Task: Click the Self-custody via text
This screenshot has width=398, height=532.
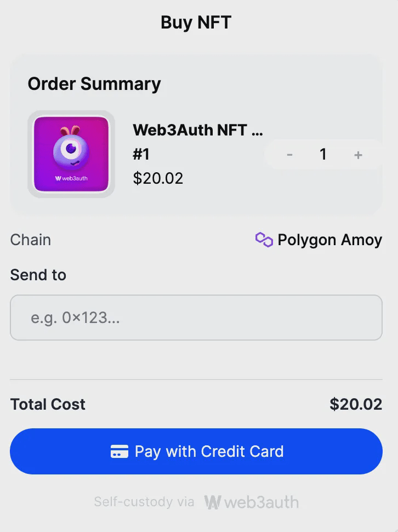Action: [x=144, y=502]
